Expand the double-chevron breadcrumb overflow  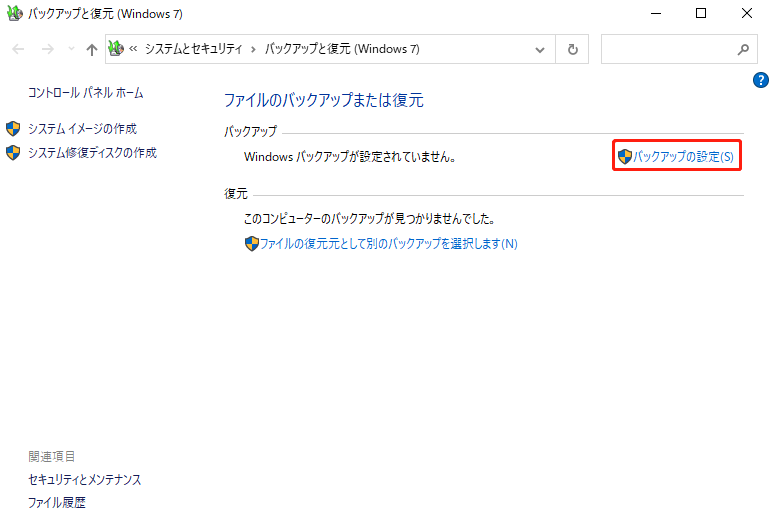pos(133,49)
